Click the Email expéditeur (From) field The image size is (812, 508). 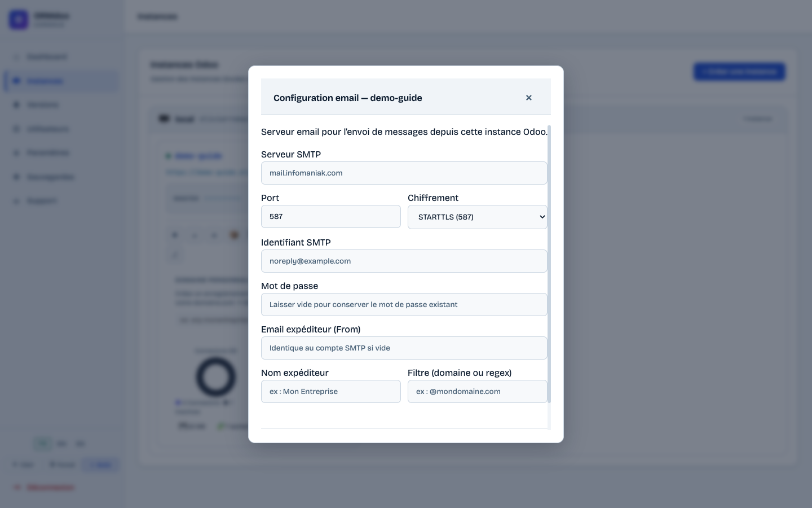[404, 348]
